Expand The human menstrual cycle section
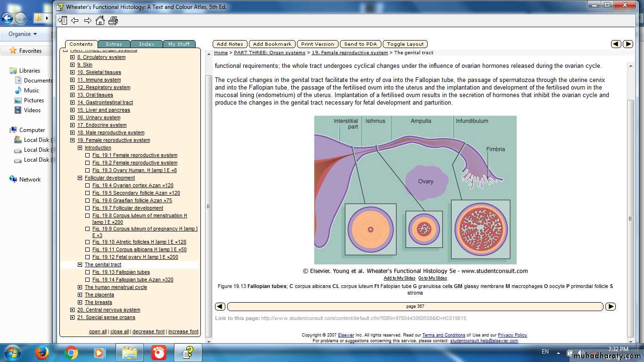Viewport: 644px width, 362px height. tap(80, 288)
